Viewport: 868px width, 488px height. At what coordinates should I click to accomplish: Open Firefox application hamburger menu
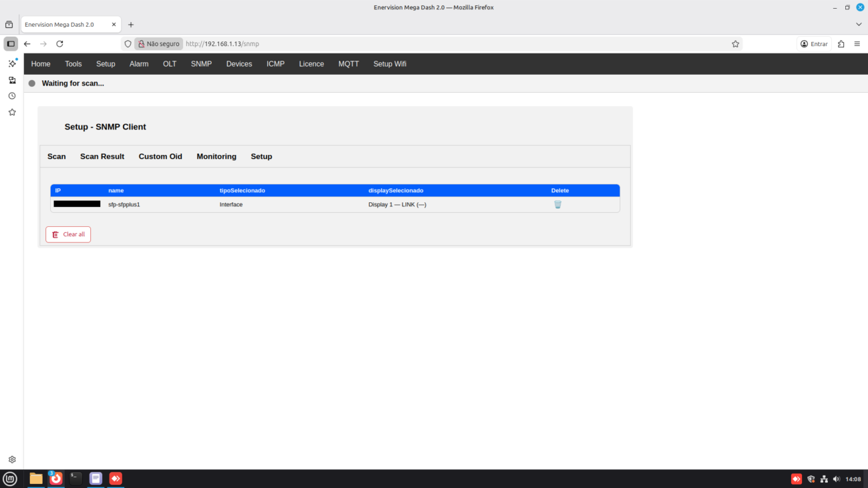(x=857, y=44)
